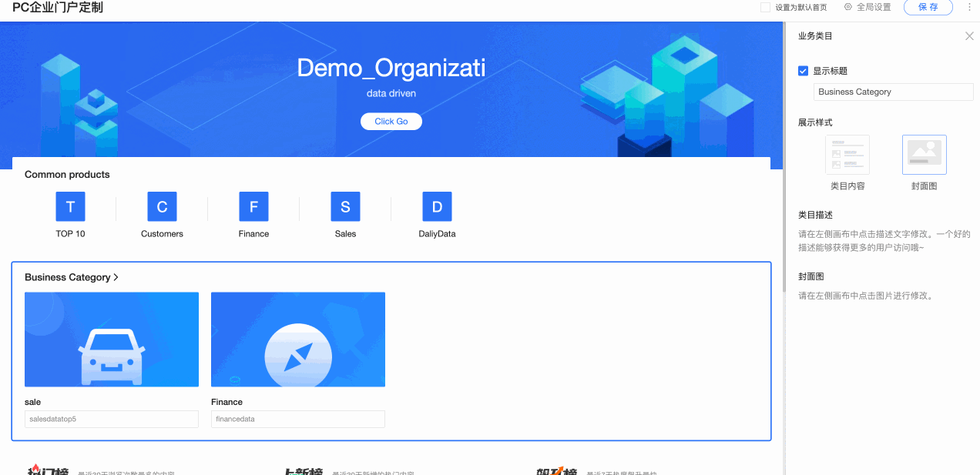Select the category content display style
Viewport: 980px width, 475px height.
coord(847,155)
